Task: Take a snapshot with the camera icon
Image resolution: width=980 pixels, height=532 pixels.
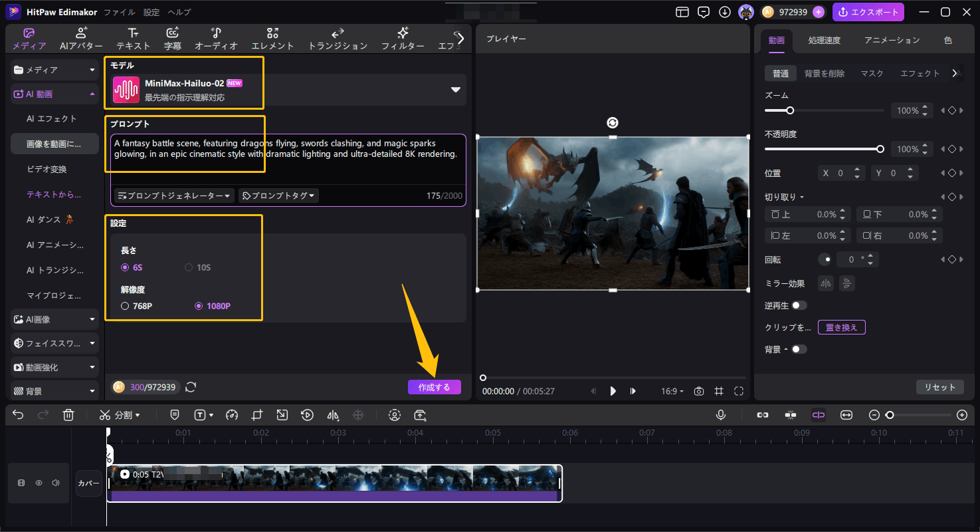Action: 698,391
